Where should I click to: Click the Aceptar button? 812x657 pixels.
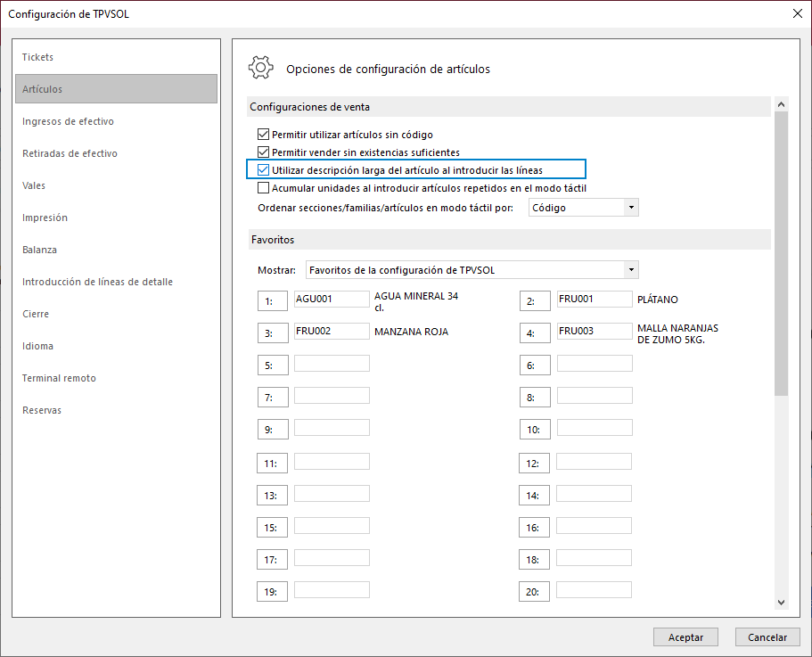click(685, 637)
